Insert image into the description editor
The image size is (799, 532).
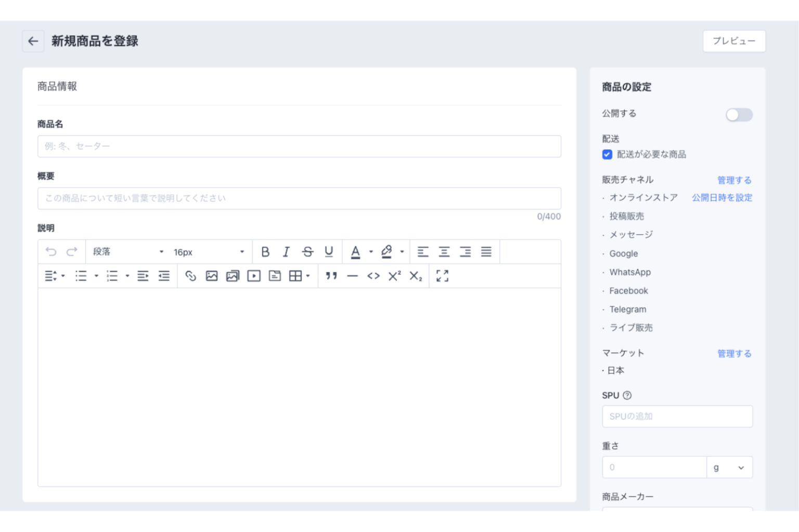212,276
